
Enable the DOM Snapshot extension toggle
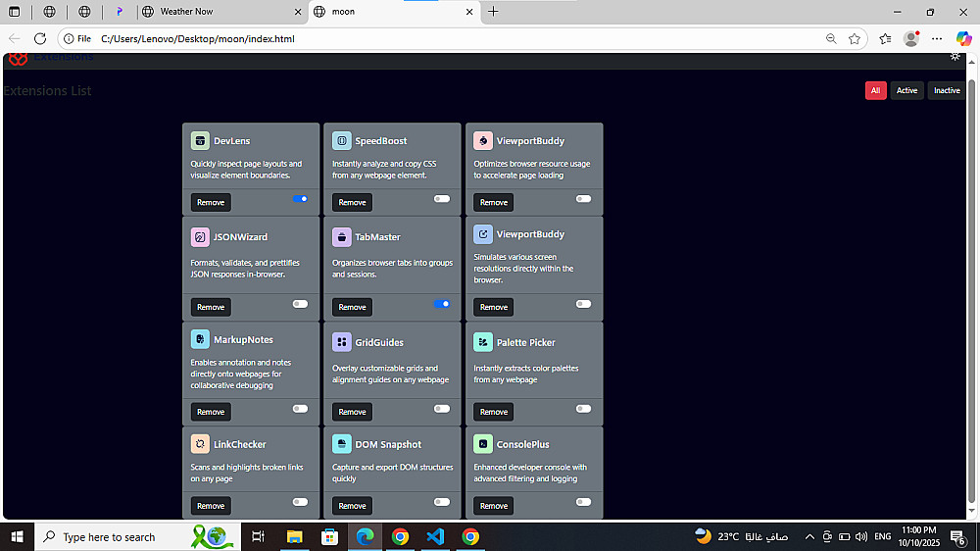coord(442,502)
